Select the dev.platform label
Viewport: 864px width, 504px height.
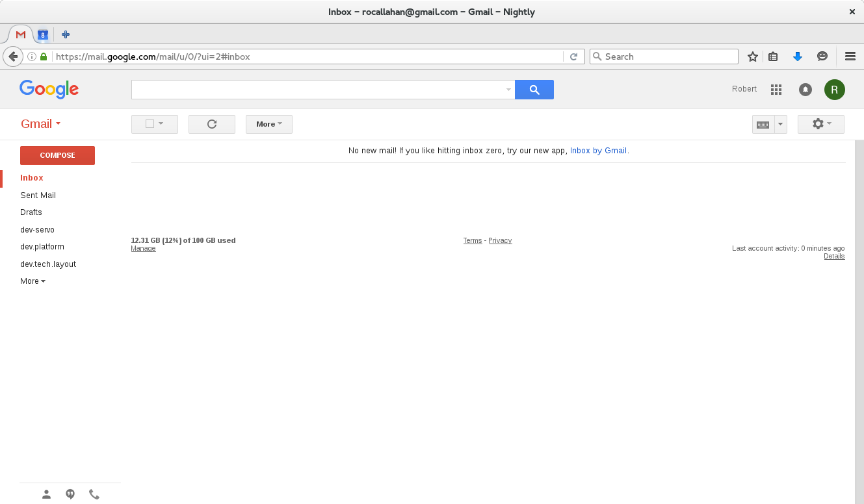(42, 247)
